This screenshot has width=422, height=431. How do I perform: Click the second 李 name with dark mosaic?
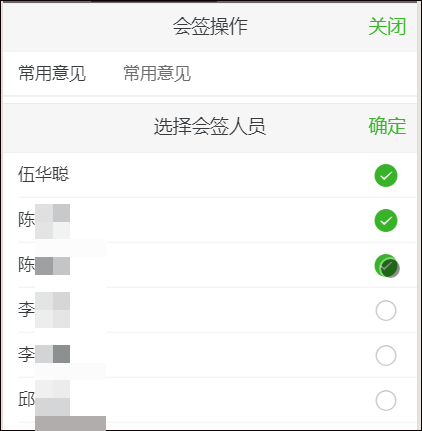(x=44, y=354)
